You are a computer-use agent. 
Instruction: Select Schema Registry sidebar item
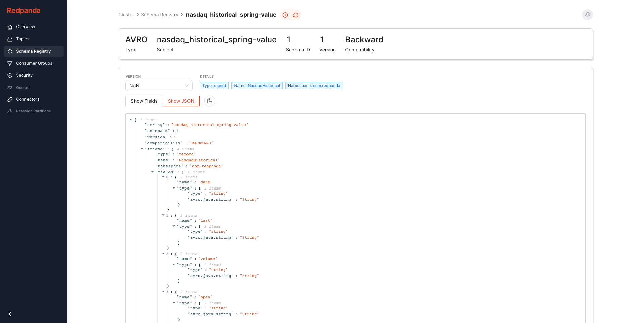(34, 51)
